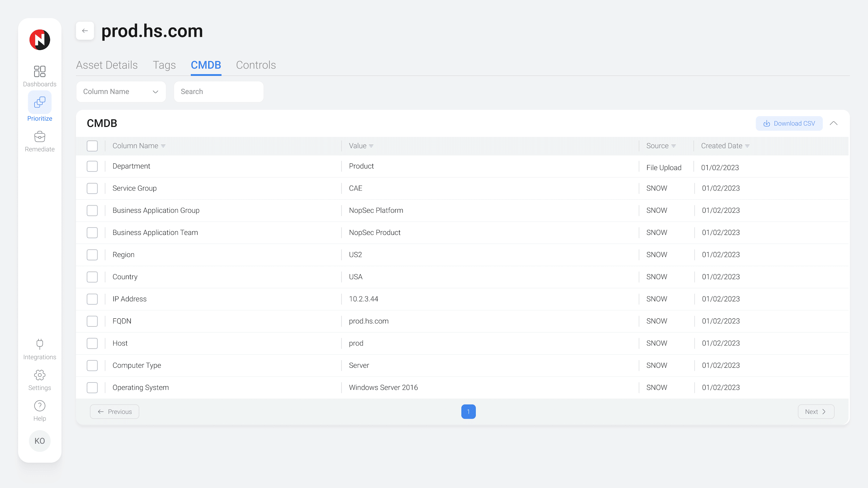Viewport: 868px width, 488px height.
Task: Check the Host row checkbox
Action: [92, 343]
